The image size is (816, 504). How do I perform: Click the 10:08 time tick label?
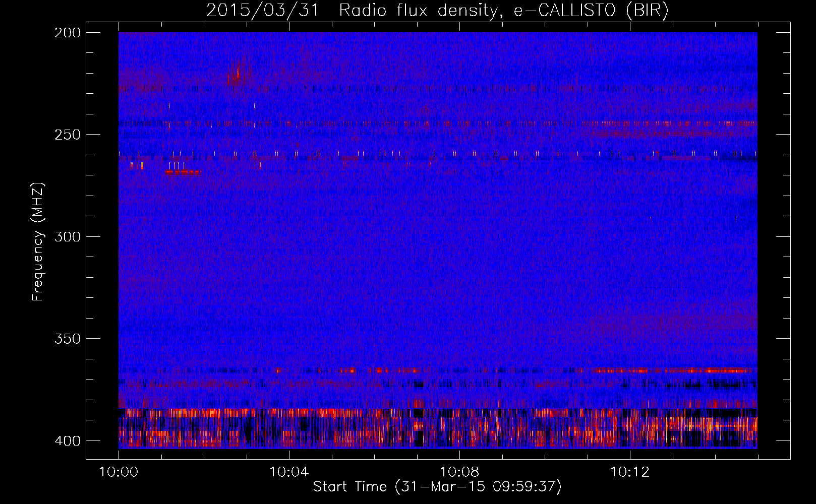[459, 472]
